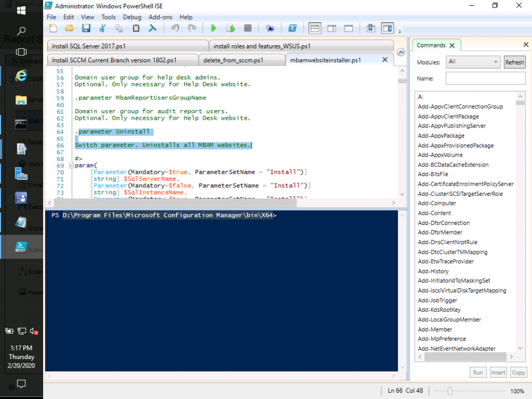Viewport: 532px width, 399px height.
Task: Open a new remote PowerShell tab
Action: [x=270, y=28]
